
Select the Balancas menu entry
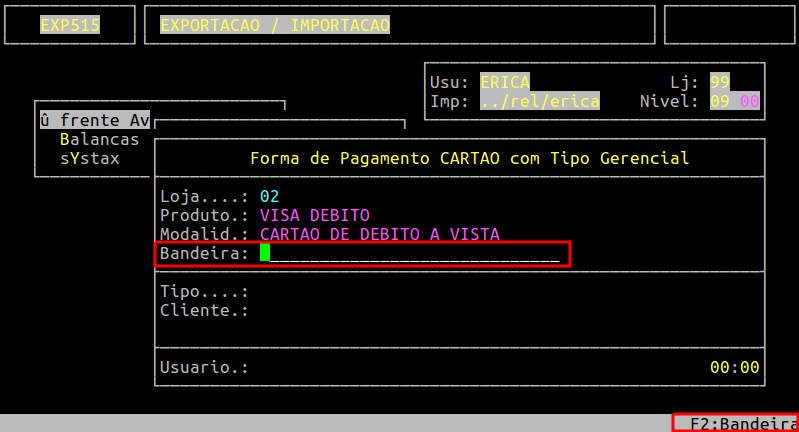(99, 139)
